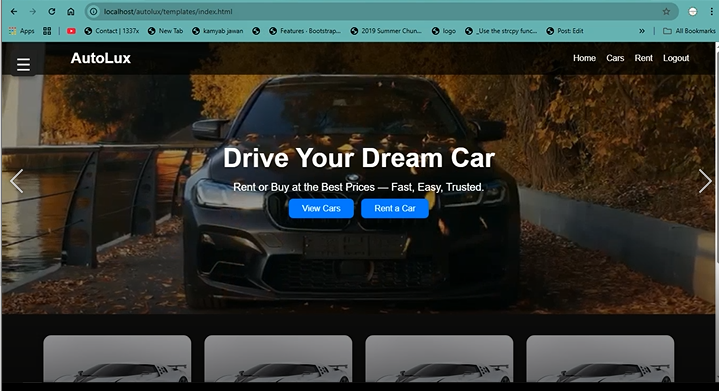View site information icon in address bar
The height and width of the screenshot is (391, 719).
(94, 11)
